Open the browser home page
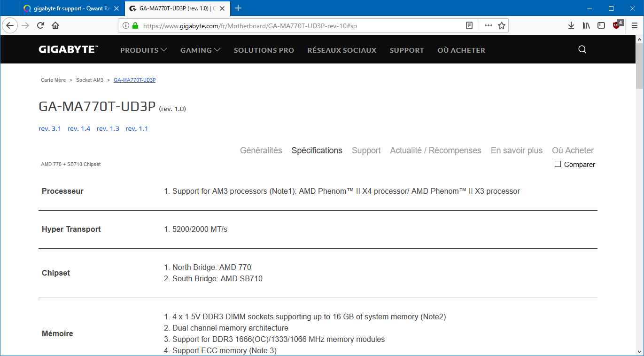The height and width of the screenshot is (356, 644). click(x=55, y=25)
